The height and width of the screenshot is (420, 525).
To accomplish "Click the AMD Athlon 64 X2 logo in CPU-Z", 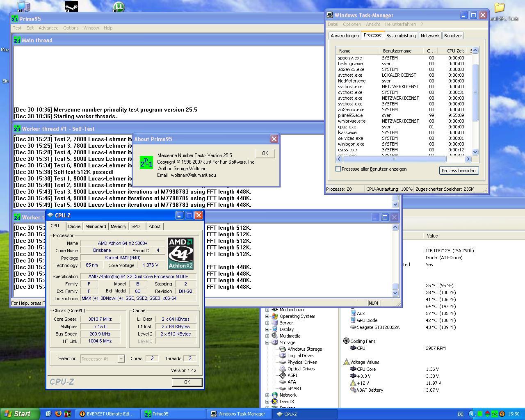I will tap(180, 253).
